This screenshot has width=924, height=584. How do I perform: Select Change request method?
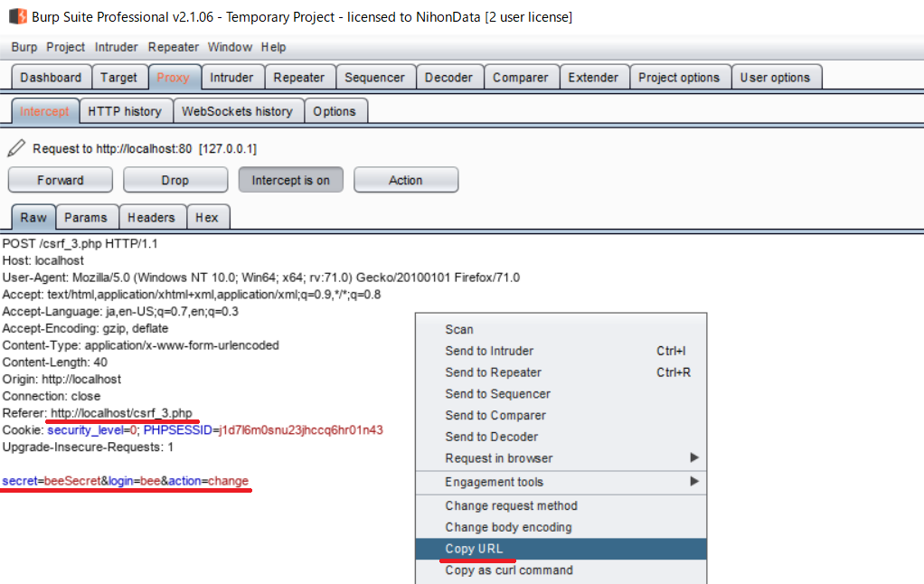561,505
